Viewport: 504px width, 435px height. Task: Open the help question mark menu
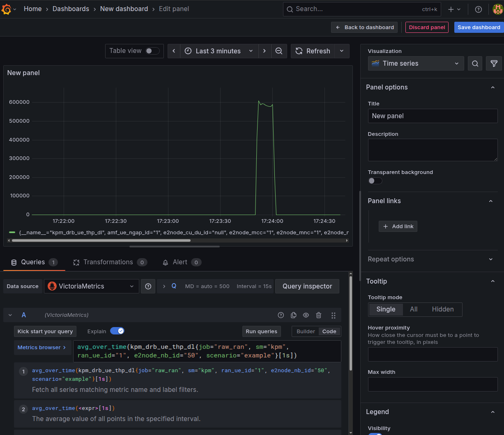click(478, 9)
